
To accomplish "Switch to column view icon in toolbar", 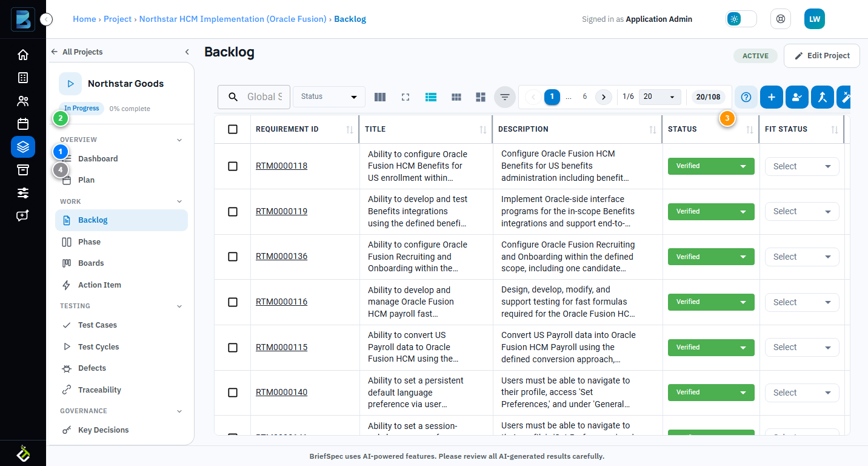I will click(380, 97).
